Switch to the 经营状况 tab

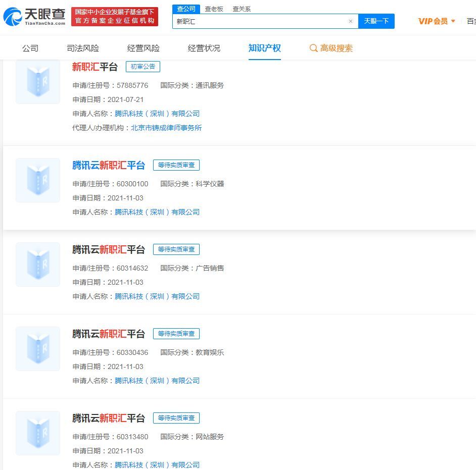[204, 48]
